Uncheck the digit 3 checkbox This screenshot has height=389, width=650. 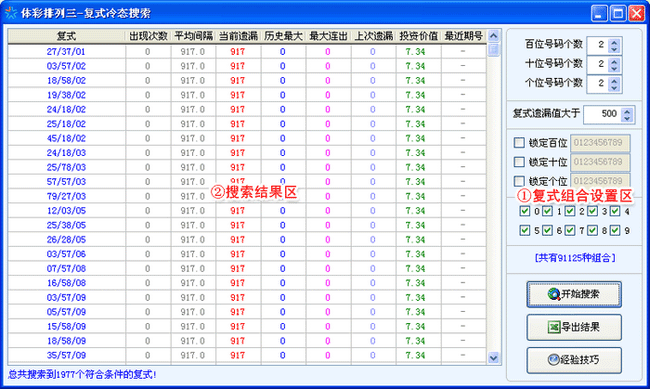point(592,211)
